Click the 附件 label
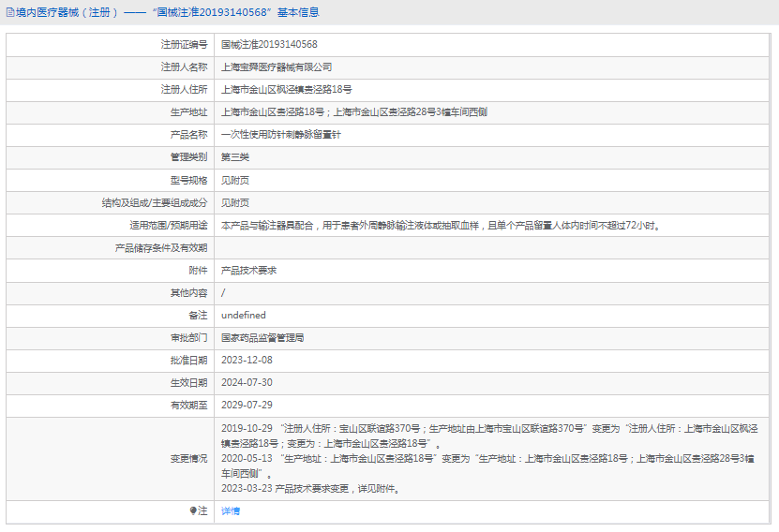779x532 pixels. pyautogui.click(x=198, y=271)
